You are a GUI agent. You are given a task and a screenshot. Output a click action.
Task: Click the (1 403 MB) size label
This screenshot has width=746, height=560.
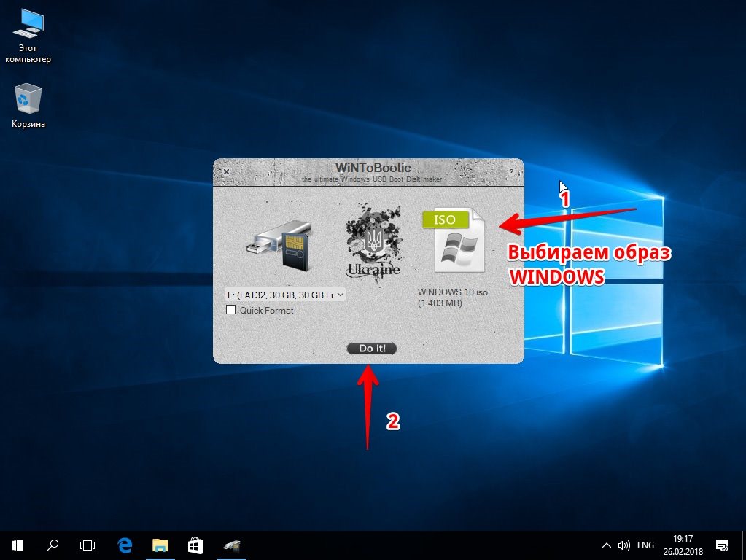[x=440, y=303]
